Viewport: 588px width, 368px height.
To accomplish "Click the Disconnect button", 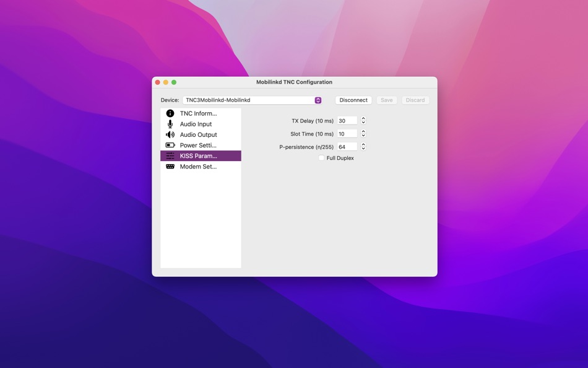I will 353,100.
